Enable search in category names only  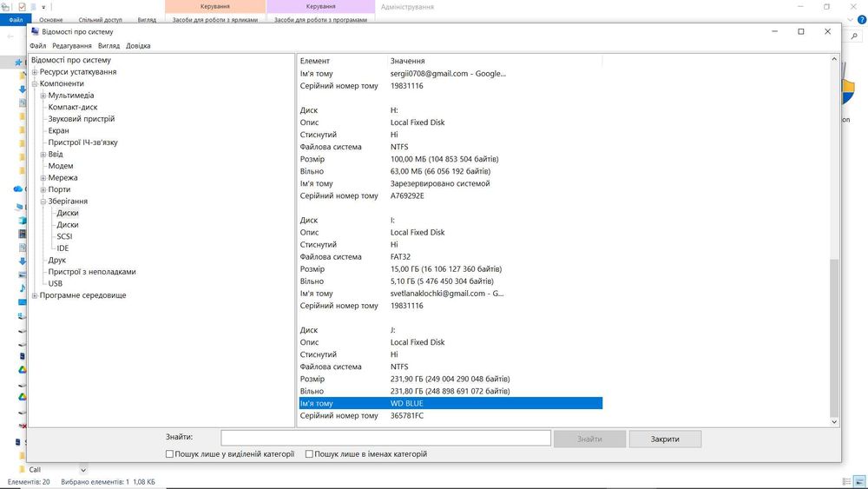pyautogui.click(x=310, y=454)
